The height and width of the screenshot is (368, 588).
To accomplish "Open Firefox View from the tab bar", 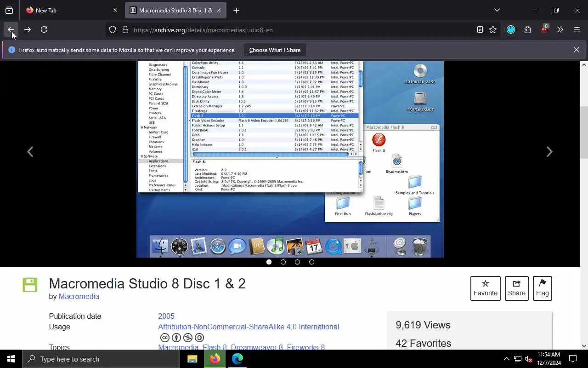I will pos(9,10).
